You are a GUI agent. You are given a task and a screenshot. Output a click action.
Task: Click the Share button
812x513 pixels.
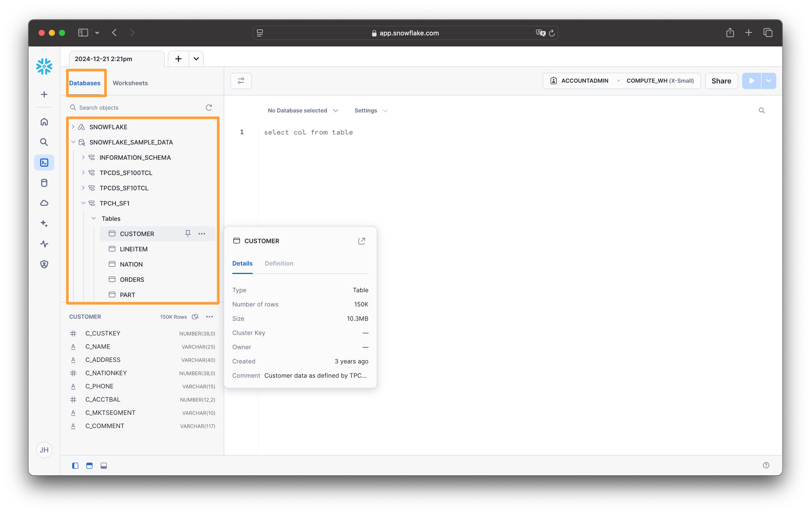721,81
